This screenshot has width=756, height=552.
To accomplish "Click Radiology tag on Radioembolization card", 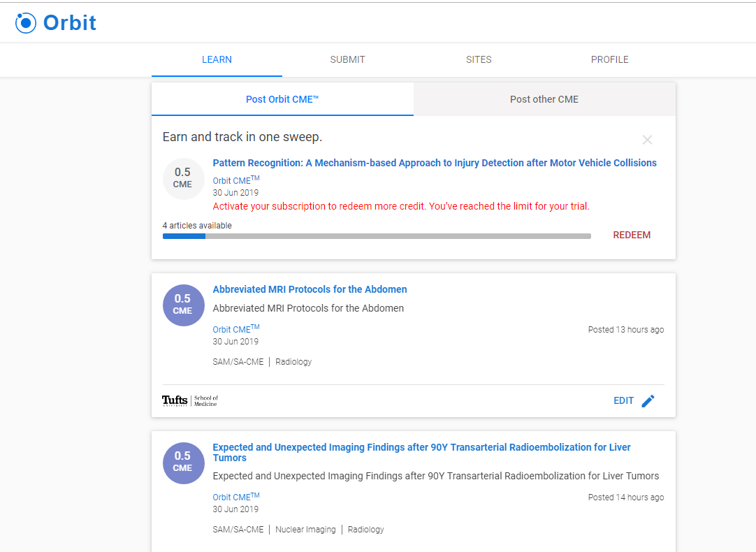I will pyautogui.click(x=366, y=530).
